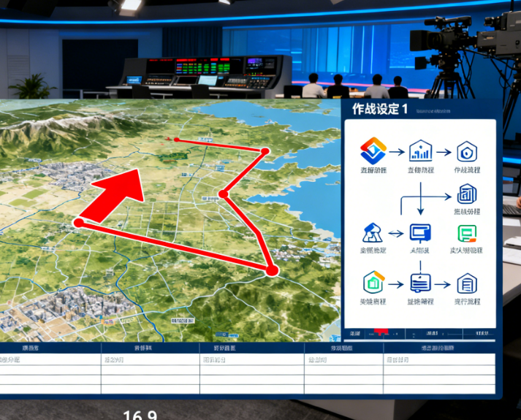Viewport: 521px width, 420px height.
Task: Click the fourth column header of the bottom table
Action: (x=343, y=348)
